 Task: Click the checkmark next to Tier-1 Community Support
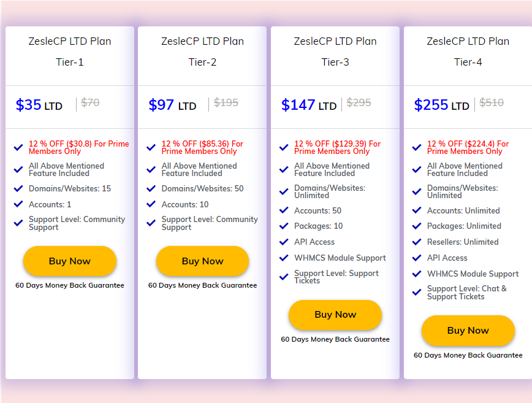[18, 223]
